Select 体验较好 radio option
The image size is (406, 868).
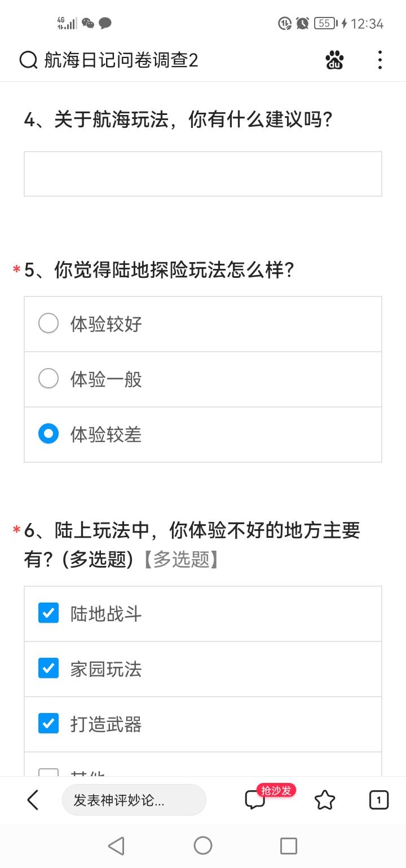[203, 324]
